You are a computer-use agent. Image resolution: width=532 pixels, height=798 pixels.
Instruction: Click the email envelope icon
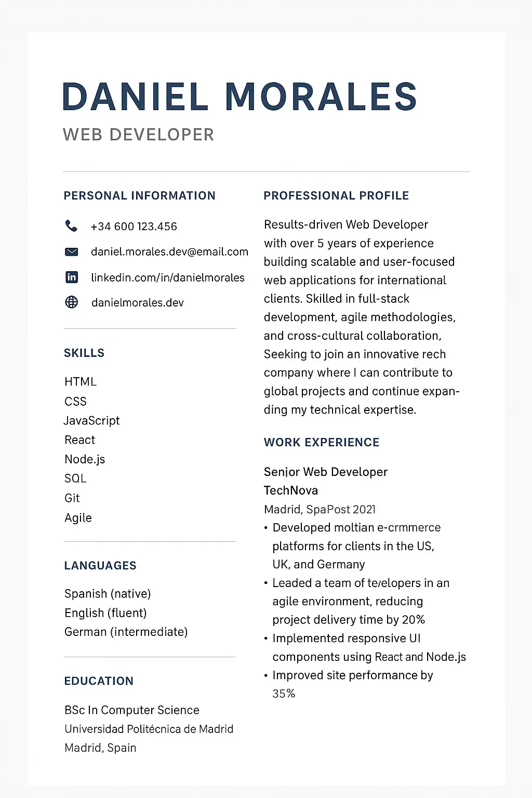(x=71, y=252)
